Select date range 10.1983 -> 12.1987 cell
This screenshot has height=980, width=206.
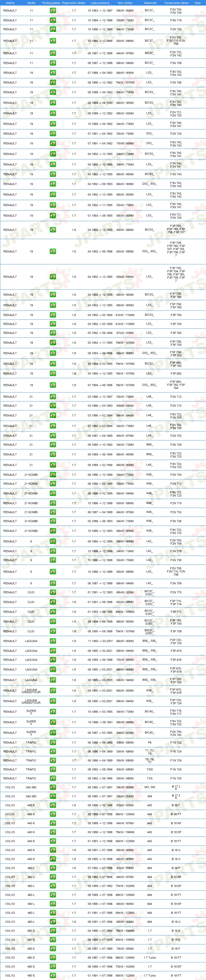pos(100,11)
